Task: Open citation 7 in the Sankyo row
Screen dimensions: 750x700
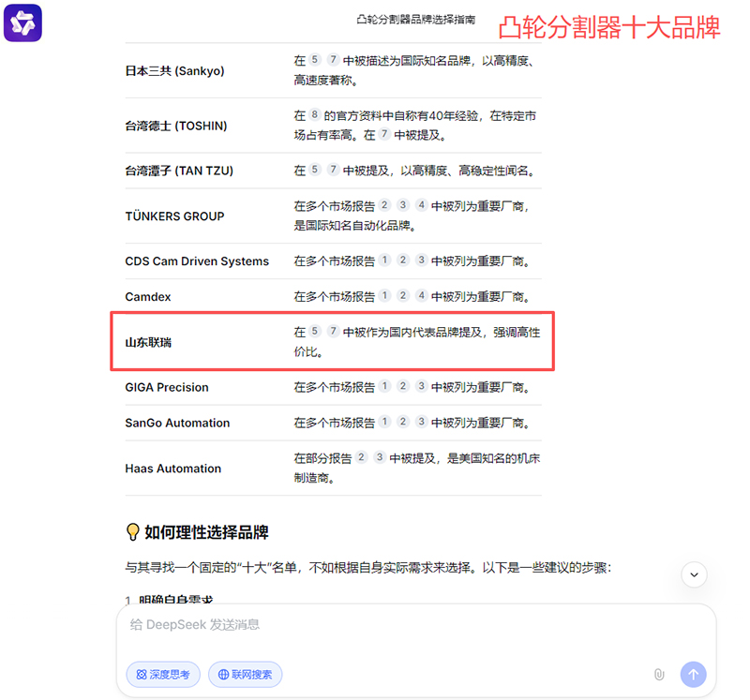Action: pos(333,61)
